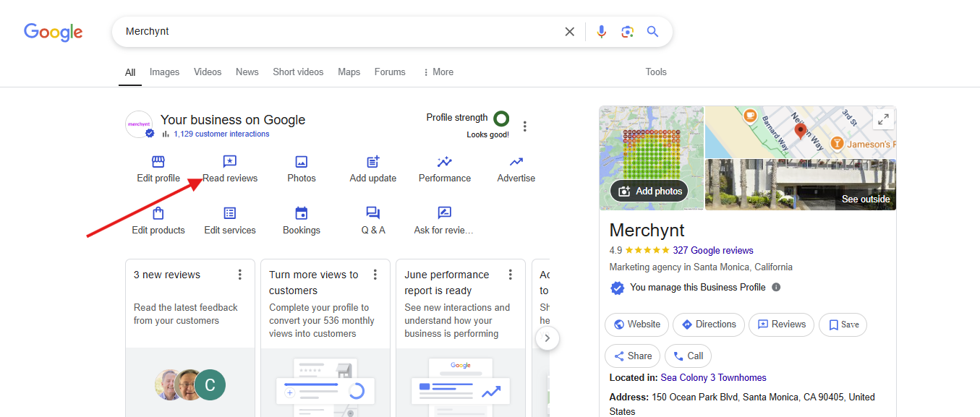This screenshot has height=417, width=980.
Task: Open the search Tools option
Action: pyautogui.click(x=656, y=72)
